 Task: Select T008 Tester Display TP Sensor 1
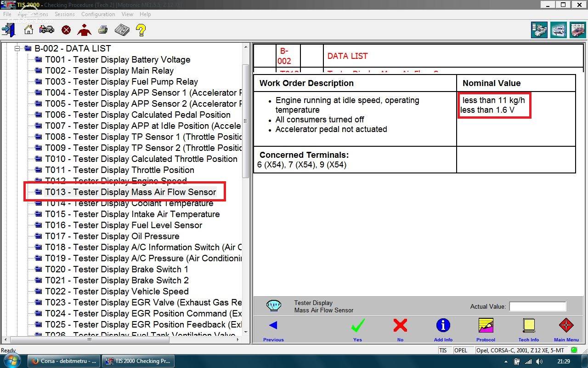tap(143, 137)
